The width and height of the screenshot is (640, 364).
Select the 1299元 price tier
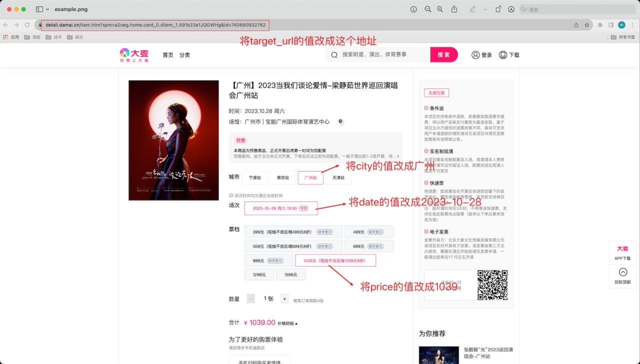tap(259, 274)
